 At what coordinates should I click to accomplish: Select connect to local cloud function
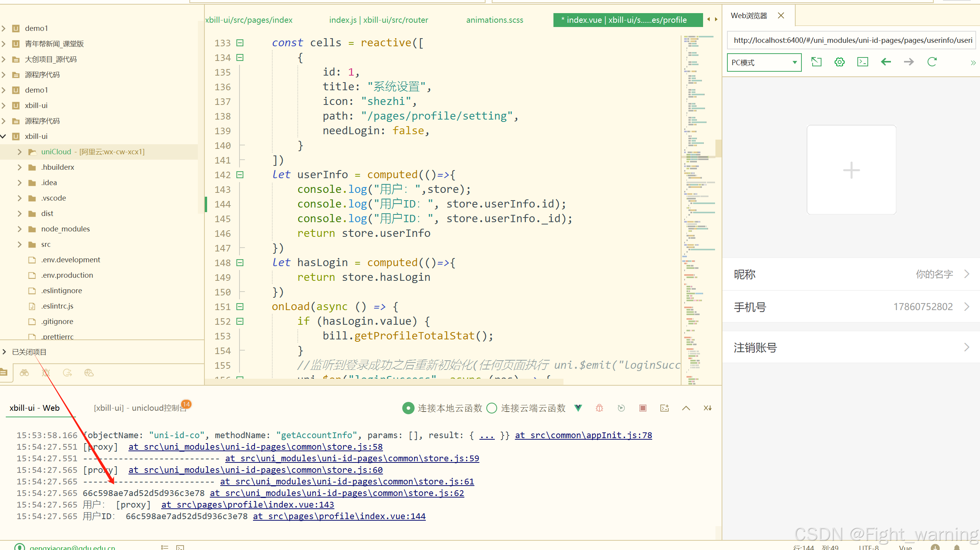tap(408, 408)
